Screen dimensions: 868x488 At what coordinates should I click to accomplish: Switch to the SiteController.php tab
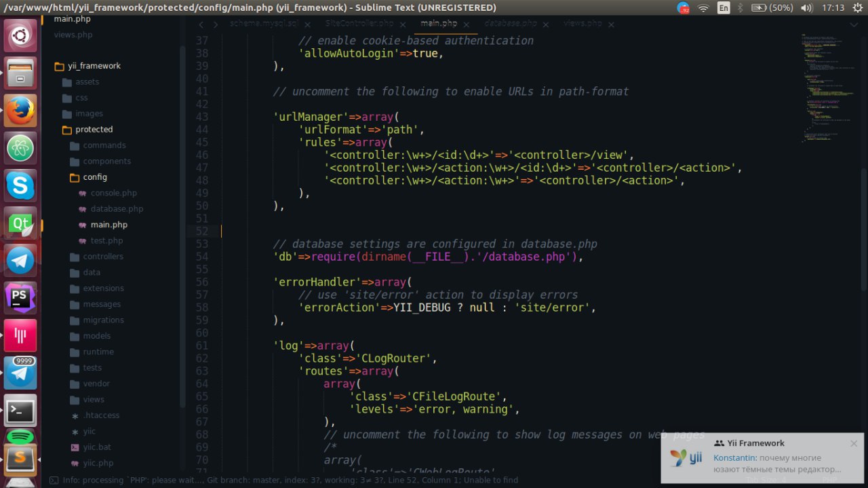359,24
